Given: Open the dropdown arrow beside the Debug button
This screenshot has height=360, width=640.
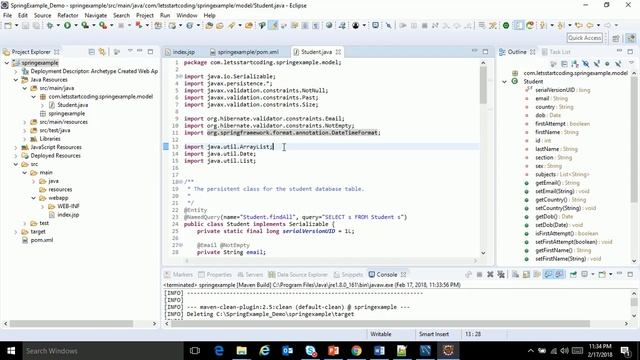Looking at the screenshot, I should coord(58,26).
